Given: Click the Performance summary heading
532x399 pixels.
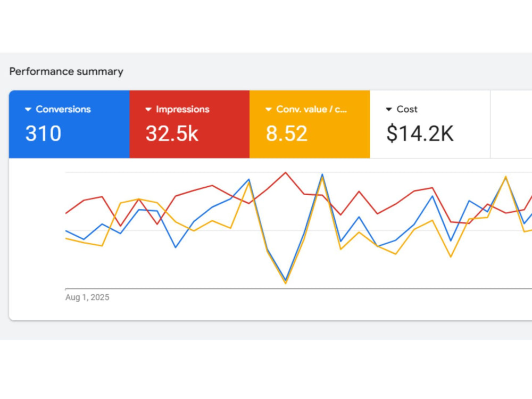Looking at the screenshot, I should click(x=66, y=72).
